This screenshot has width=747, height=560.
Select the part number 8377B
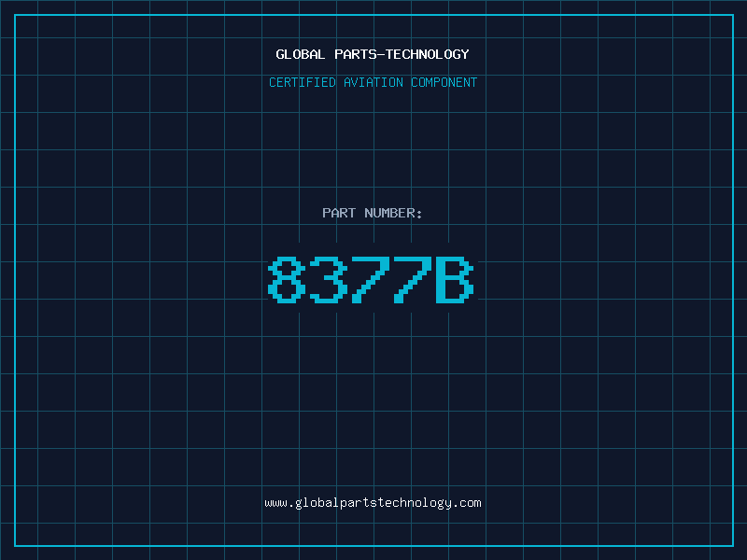click(x=371, y=279)
